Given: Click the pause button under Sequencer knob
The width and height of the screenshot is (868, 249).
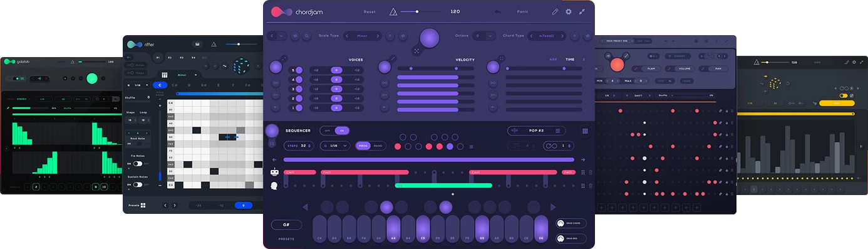Looking at the screenshot, I should pyautogui.click(x=272, y=144).
